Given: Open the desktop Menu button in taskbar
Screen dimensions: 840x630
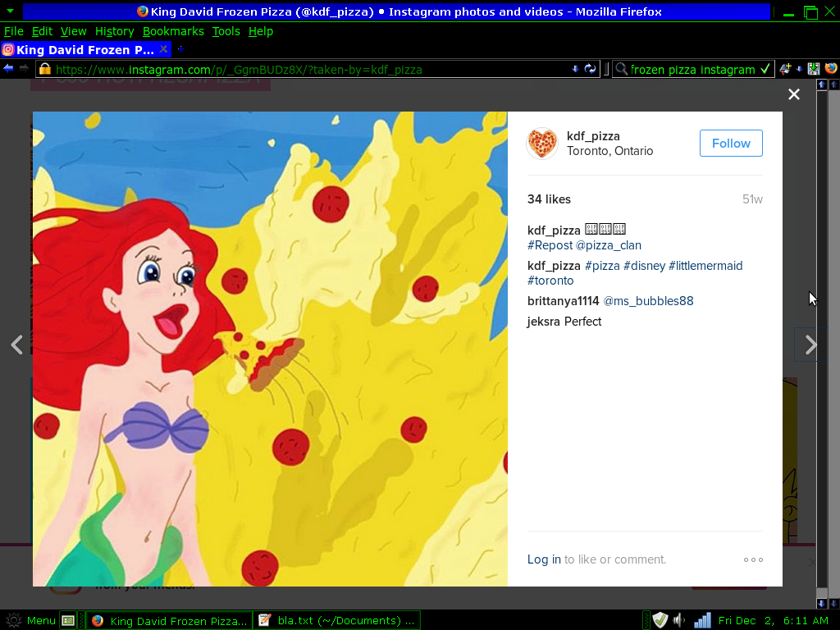Looking at the screenshot, I should (30, 620).
